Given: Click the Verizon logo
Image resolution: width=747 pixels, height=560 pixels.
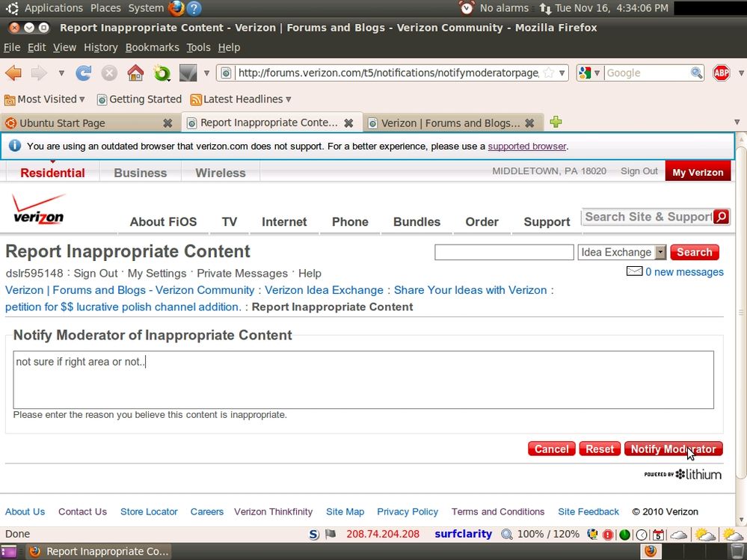Looking at the screenshot, I should click(x=39, y=209).
